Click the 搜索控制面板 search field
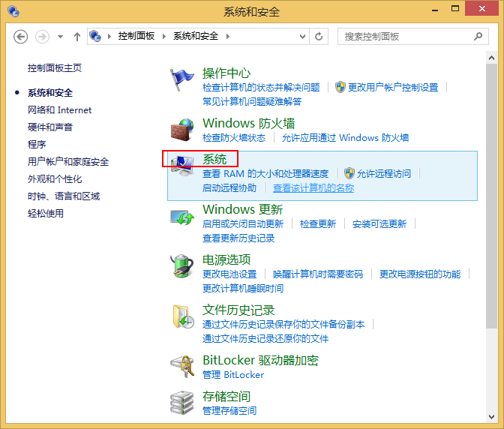Screen dimensions: 504x429 pyautogui.click(x=413, y=36)
